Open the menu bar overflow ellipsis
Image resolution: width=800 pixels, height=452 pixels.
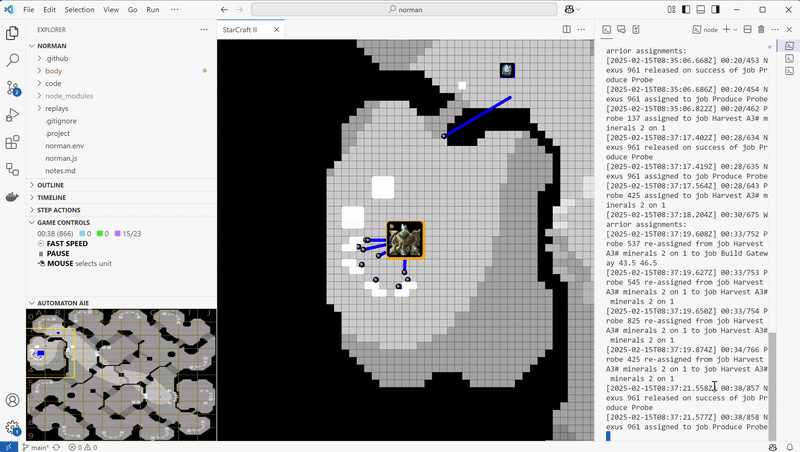click(x=174, y=9)
